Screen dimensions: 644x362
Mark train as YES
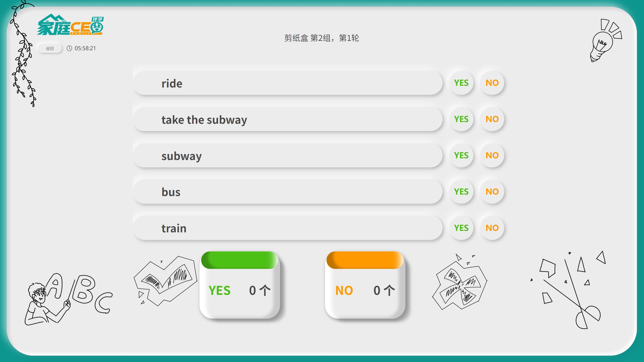point(461,228)
